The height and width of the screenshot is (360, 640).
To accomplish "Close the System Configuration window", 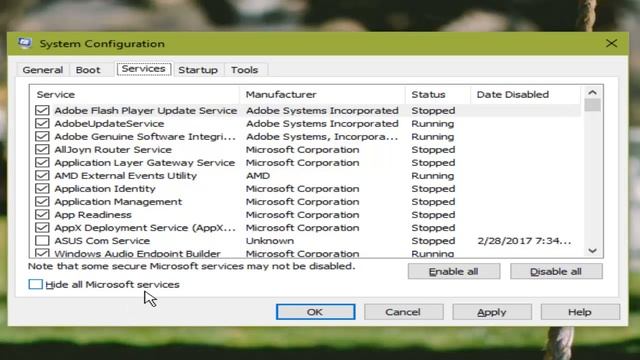I will coord(611,43).
